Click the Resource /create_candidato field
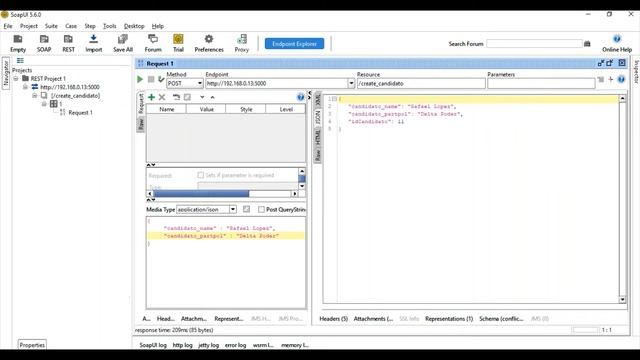 [x=421, y=83]
